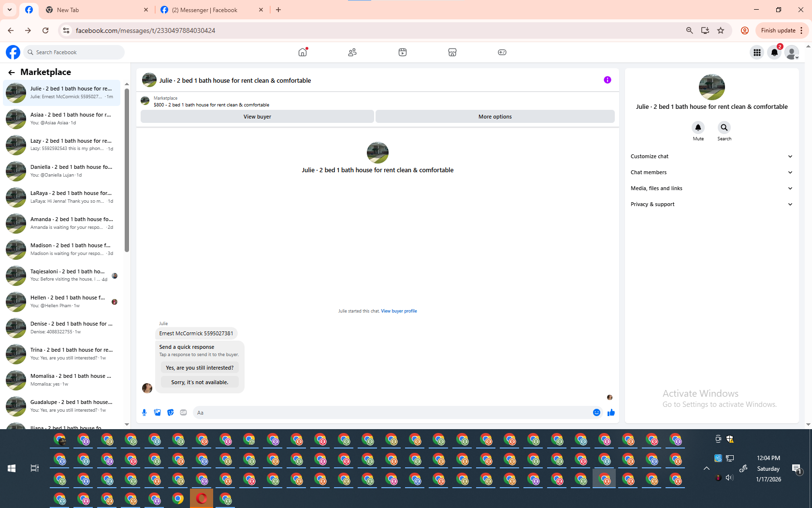
Task: Open the notifications bell
Action: click(x=774, y=52)
